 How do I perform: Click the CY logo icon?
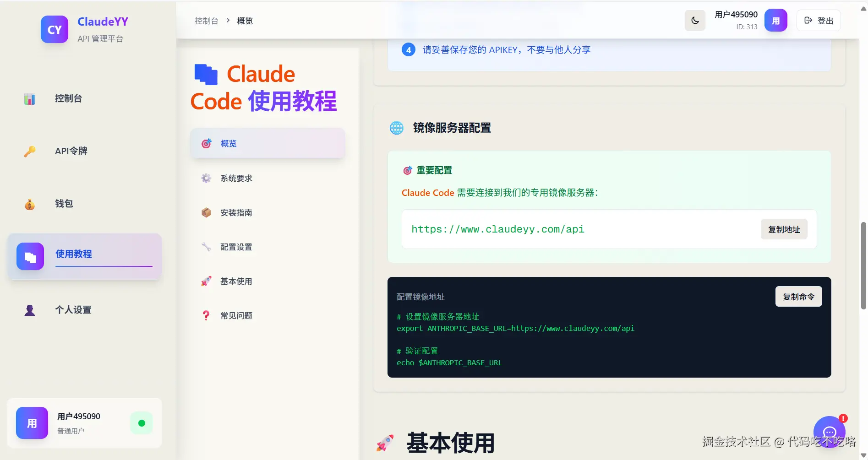coord(55,29)
